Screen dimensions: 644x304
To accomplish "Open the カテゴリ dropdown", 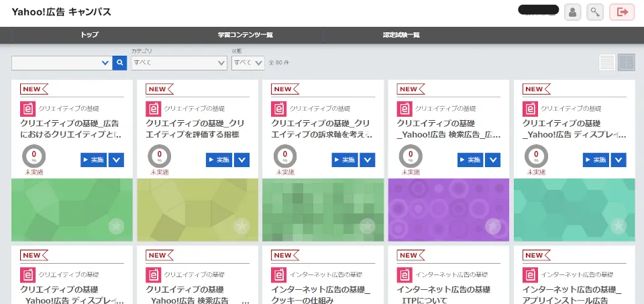I will point(179,63).
